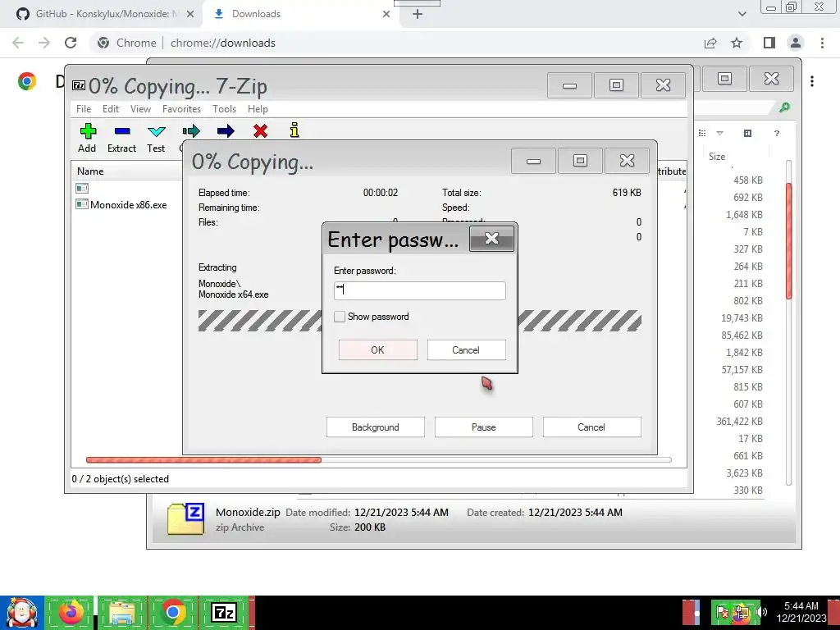Select the Monoxide x86.exe file icon
840x630 pixels.
point(82,204)
